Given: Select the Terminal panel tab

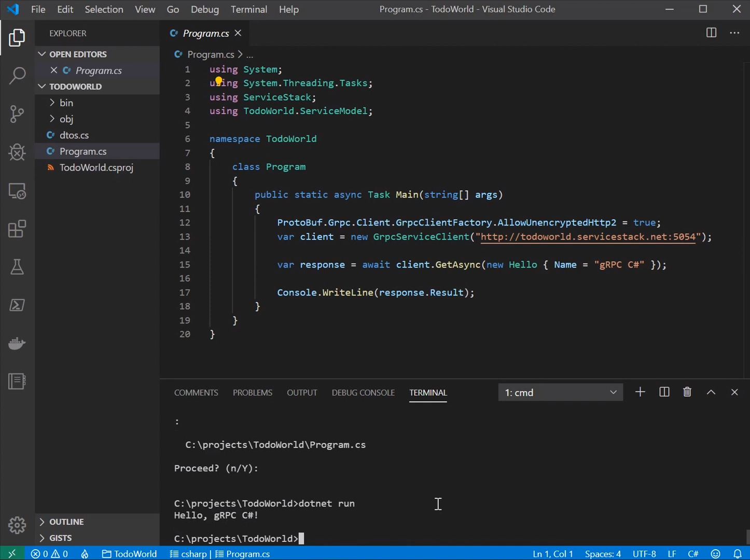Looking at the screenshot, I should pos(428,393).
